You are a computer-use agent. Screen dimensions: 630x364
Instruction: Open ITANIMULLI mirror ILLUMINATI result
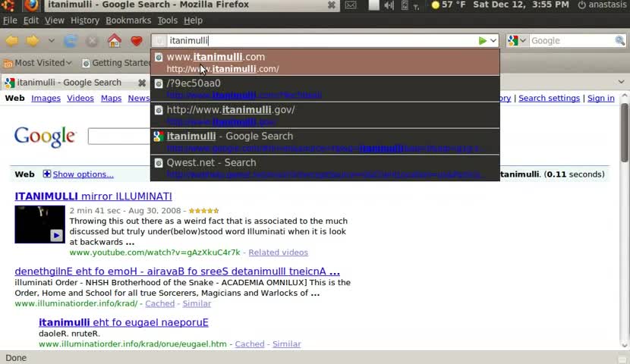(93, 196)
